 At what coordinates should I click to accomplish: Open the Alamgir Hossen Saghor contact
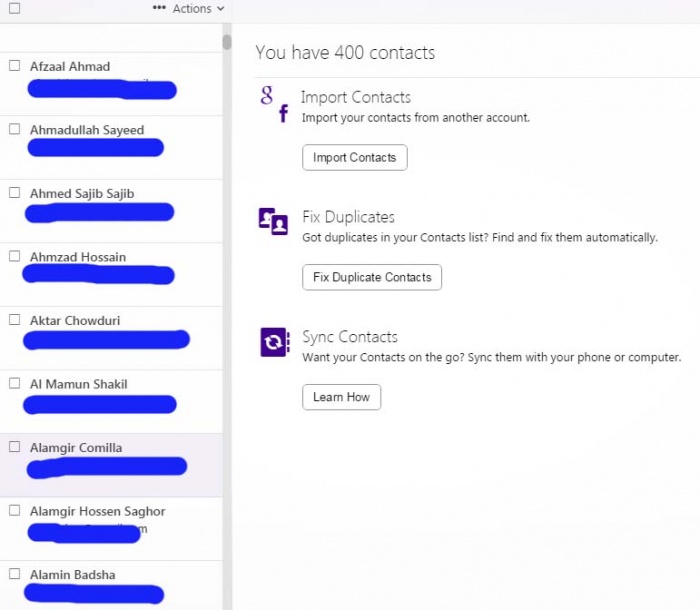coord(98,511)
